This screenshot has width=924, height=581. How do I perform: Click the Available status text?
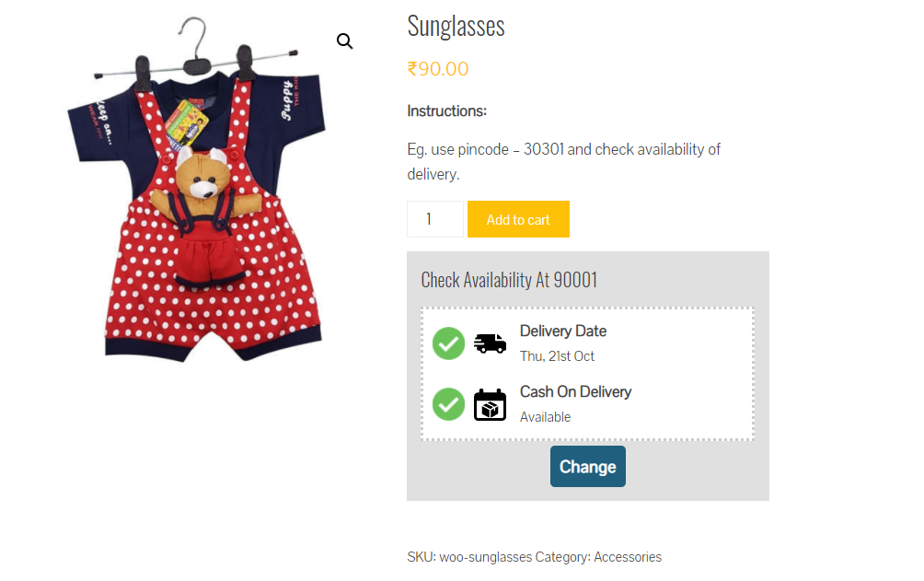coord(545,417)
